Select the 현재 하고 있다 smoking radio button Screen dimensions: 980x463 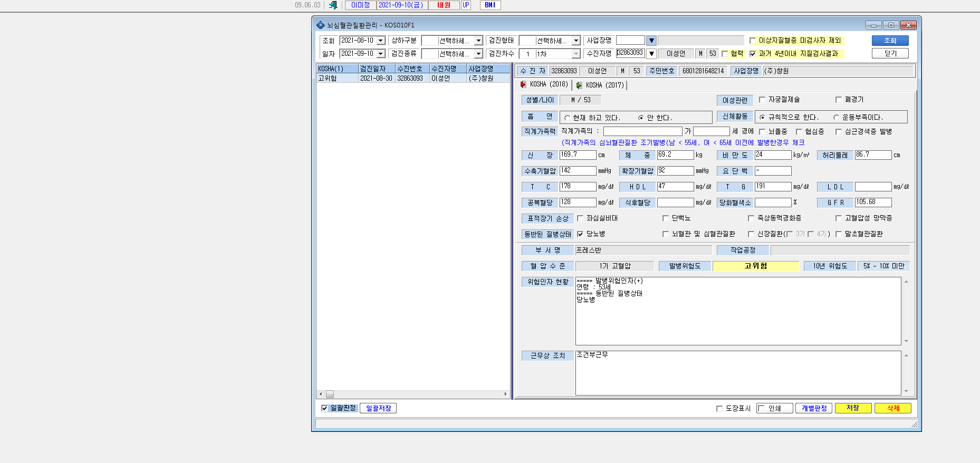click(x=567, y=118)
